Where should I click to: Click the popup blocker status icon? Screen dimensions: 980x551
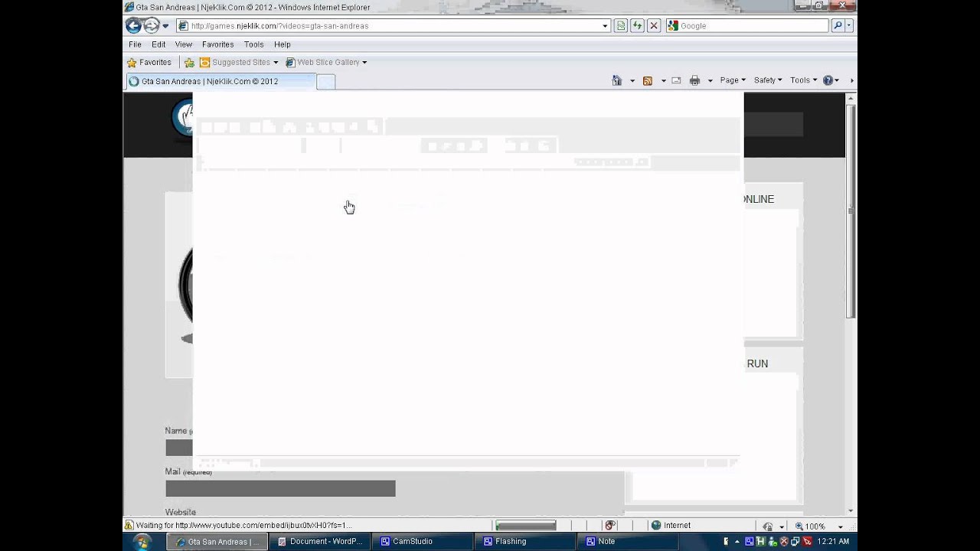point(610,526)
